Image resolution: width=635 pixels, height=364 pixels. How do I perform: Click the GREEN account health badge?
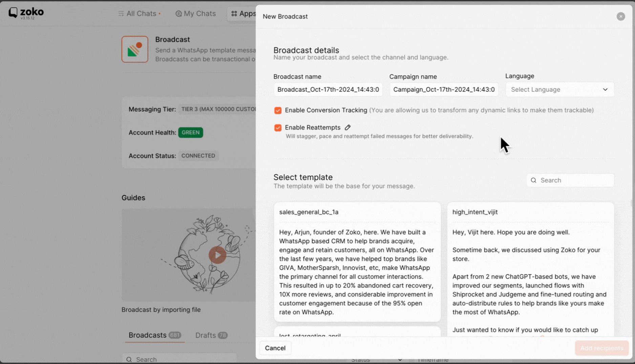tap(190, 132)
